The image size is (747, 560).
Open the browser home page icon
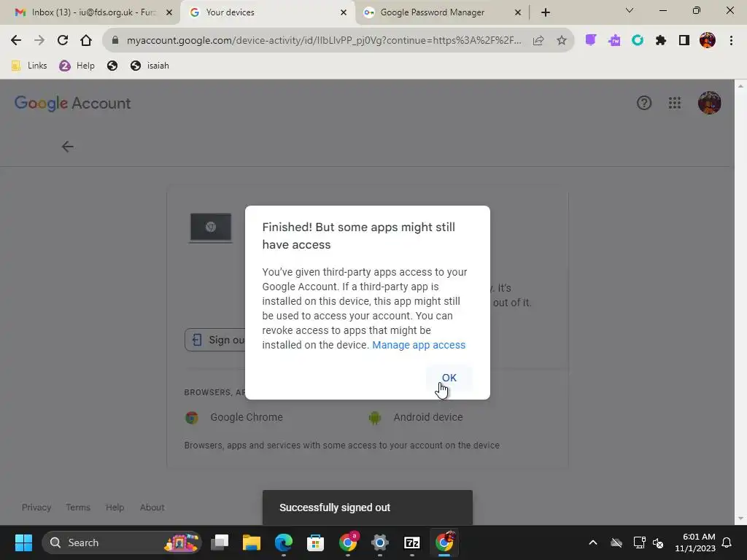pyautogui.click(x=86, y=41)
